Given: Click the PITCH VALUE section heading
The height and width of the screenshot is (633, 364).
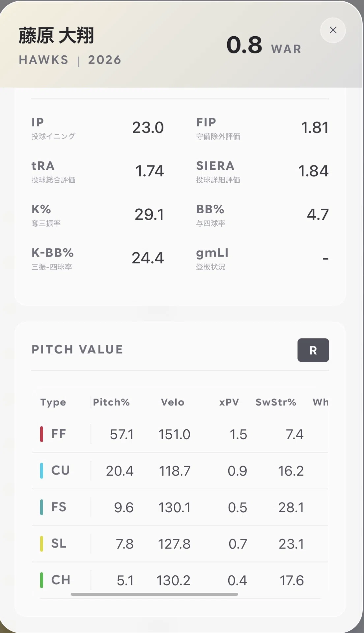Looking at the screenshot, I should (x=77, y=349).
